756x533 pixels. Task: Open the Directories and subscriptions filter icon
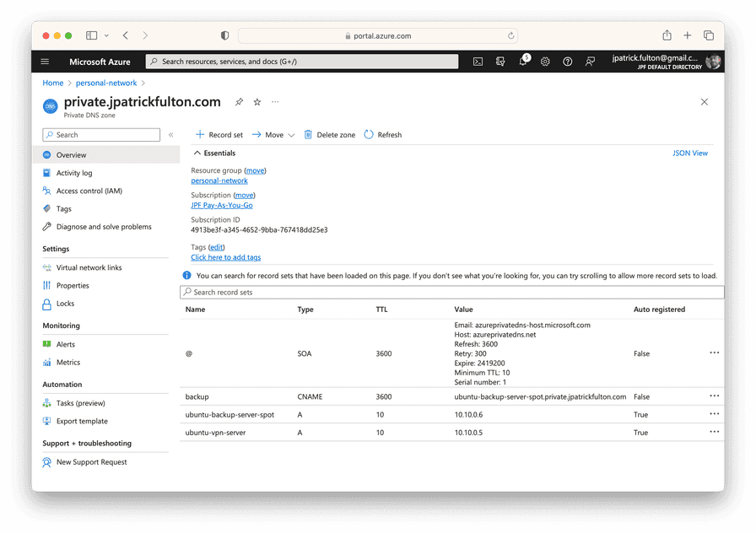pyautogui.click(x=500, y=62)
